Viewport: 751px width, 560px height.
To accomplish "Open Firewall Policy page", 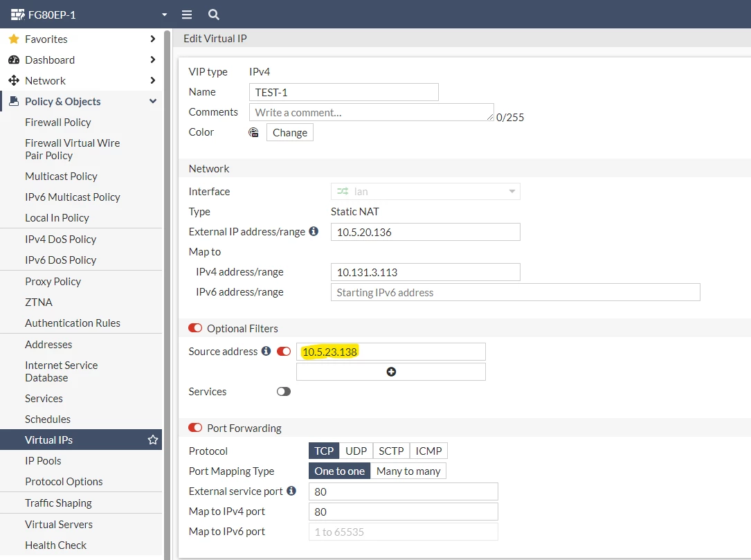I will click(58, 122).
